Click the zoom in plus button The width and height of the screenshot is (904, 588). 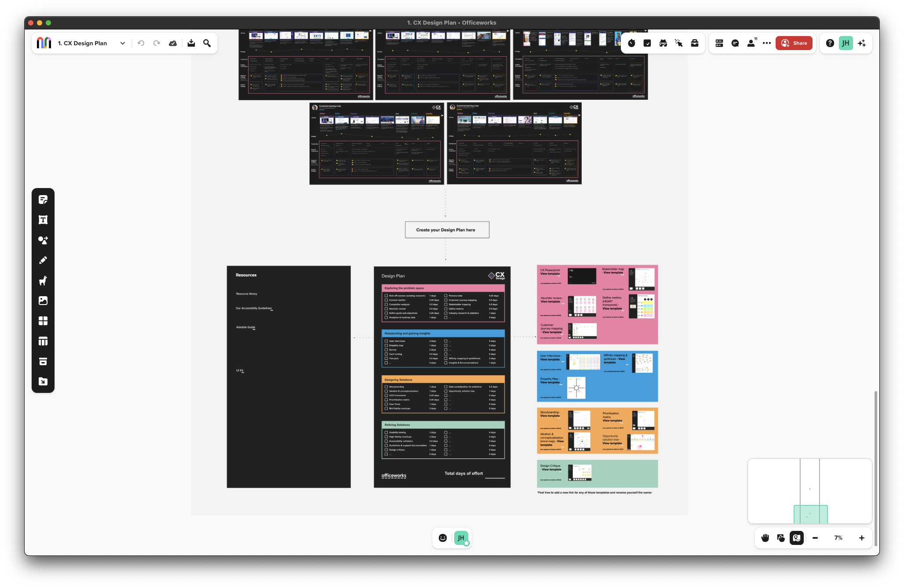tap(861, 538)
